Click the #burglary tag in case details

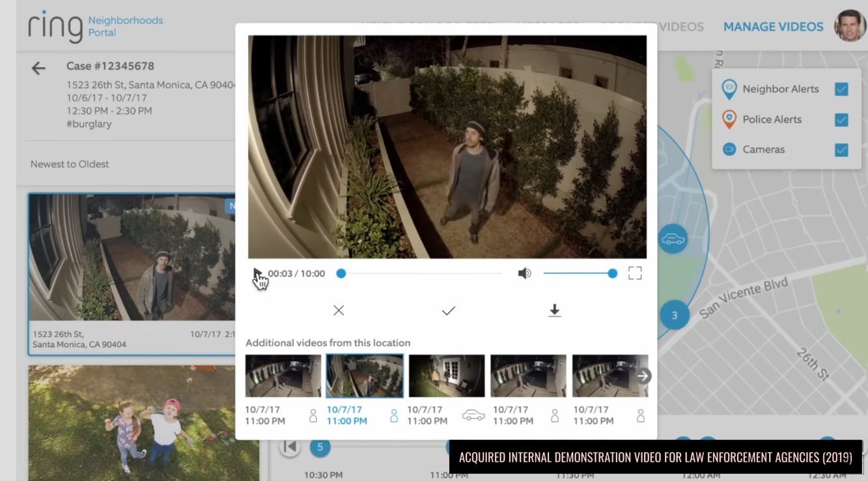pos(89,124)
